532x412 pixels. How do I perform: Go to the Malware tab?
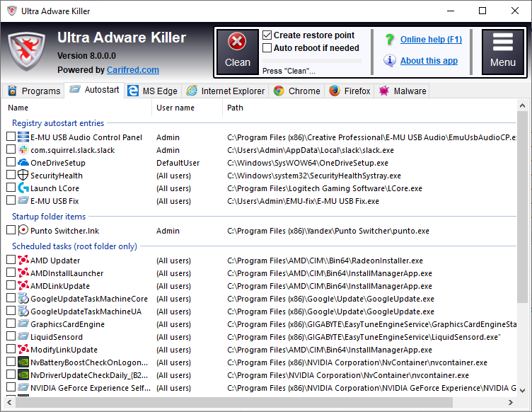tap(403, 91)
